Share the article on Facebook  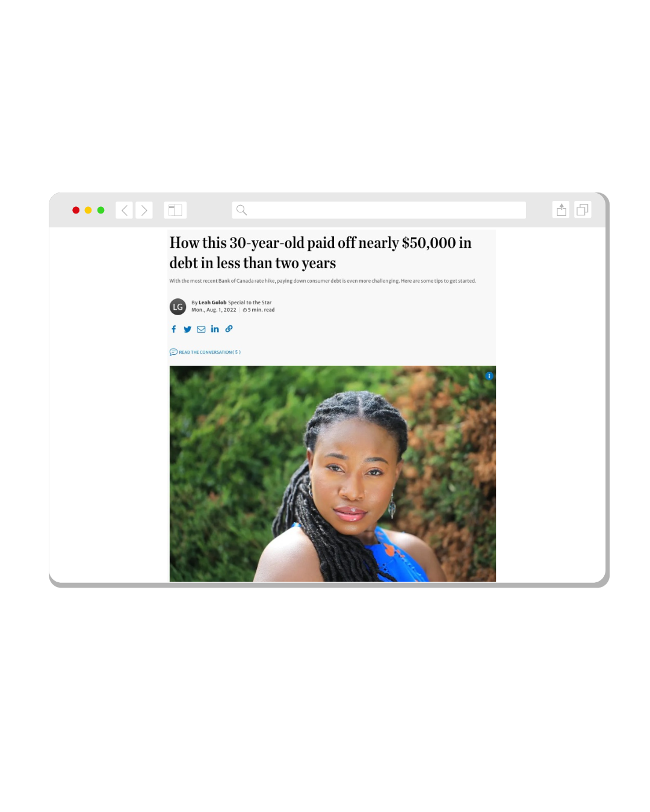pyautogui.click(x=174, y=329)
